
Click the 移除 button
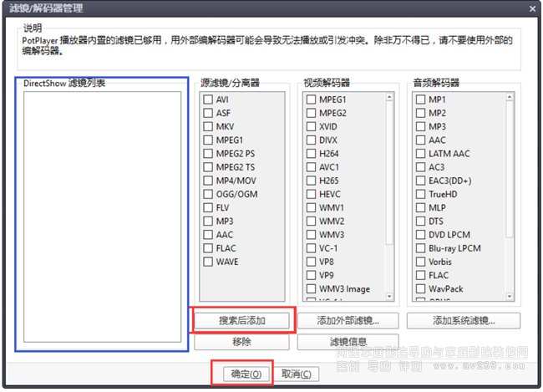point(242,342)
